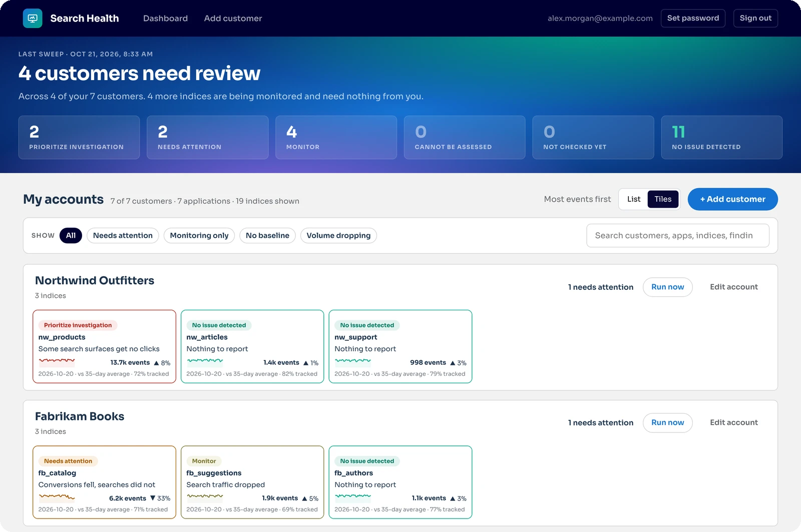Open the nw_products index tile
The width and height of the screenshot is (801, 532).
(x=104, y=346)
